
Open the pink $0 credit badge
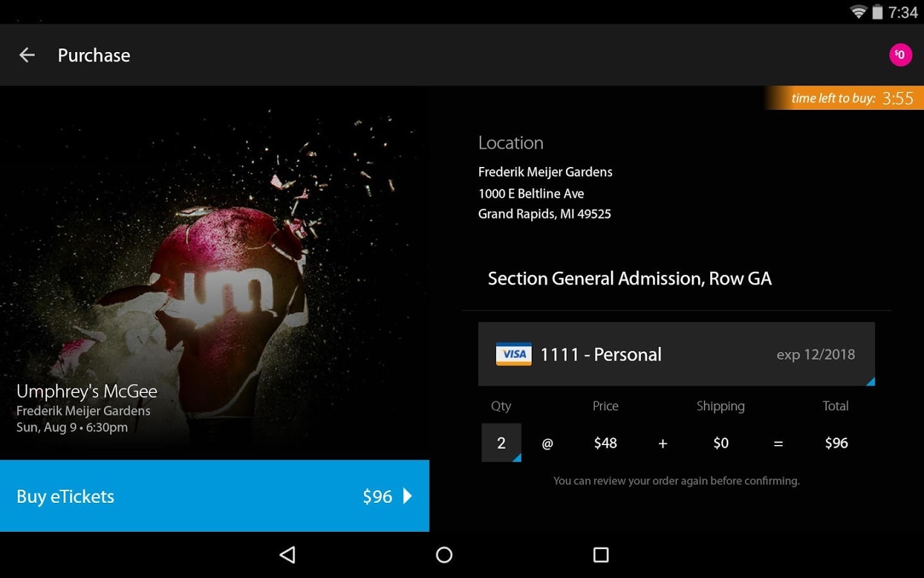pos(900,55)
